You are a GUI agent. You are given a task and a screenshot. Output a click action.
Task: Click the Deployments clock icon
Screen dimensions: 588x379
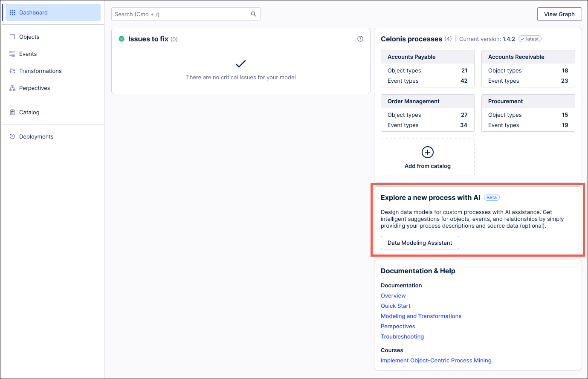[x=12, y=136]
